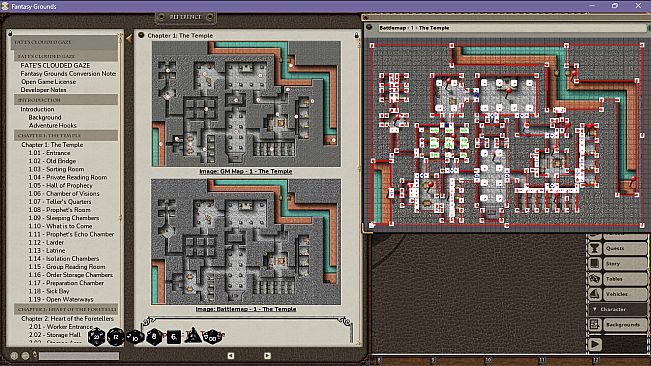The width and height of the screenshot is (651, 366).
Task: Select 1.02 - Old Bridge
Action: coord(52,161)
